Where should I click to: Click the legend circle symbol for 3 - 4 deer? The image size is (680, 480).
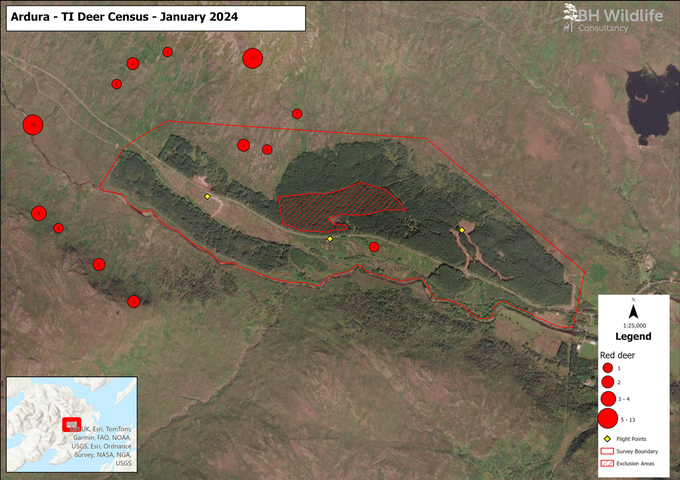pos(608,398)
